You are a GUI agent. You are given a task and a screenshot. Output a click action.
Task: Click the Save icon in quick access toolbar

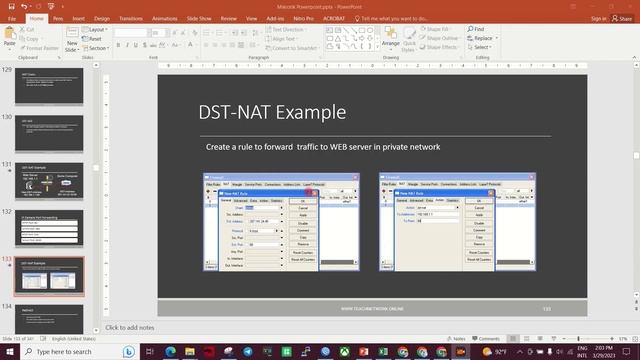(x=11, y=7)
